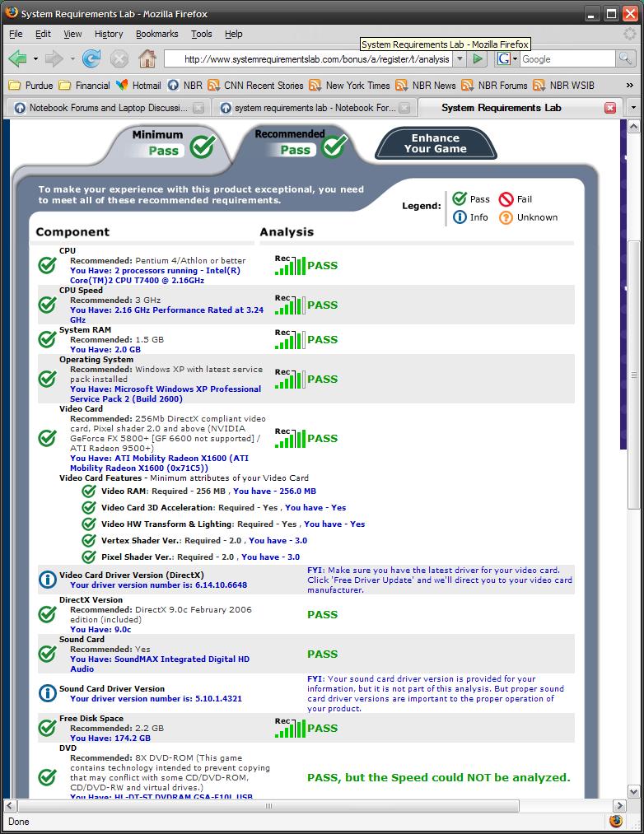Open the NBR News feed bookmark

point(427,85)
